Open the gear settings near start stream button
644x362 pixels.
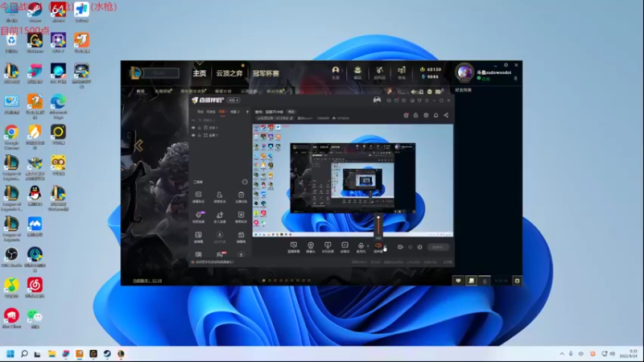point(419,247)
